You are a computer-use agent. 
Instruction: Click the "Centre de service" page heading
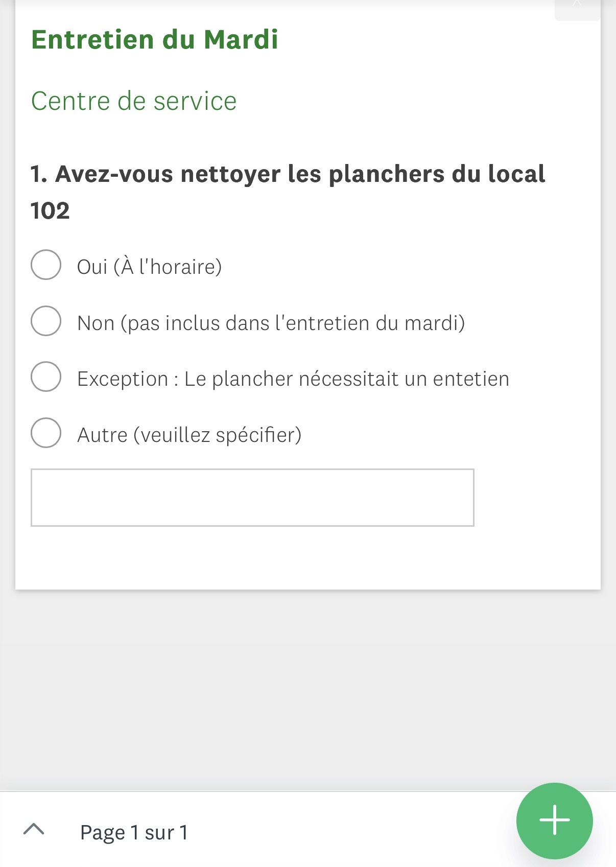tap(134, 101)
